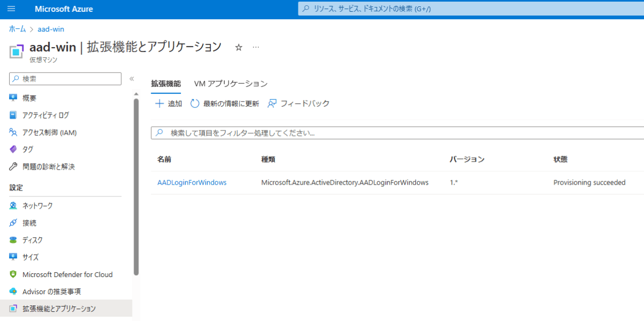Click the magnifier icon in filter field
644x321 pixels.
point(159,133)
